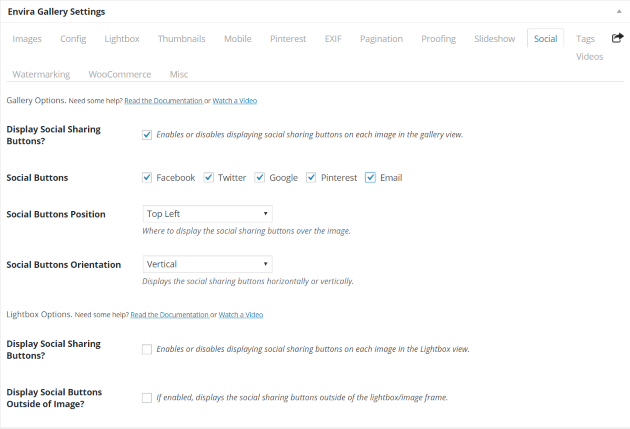This screenshot has width=630, height=429.
Task: Open the Watermarking tab
Action: click(41, 74)
